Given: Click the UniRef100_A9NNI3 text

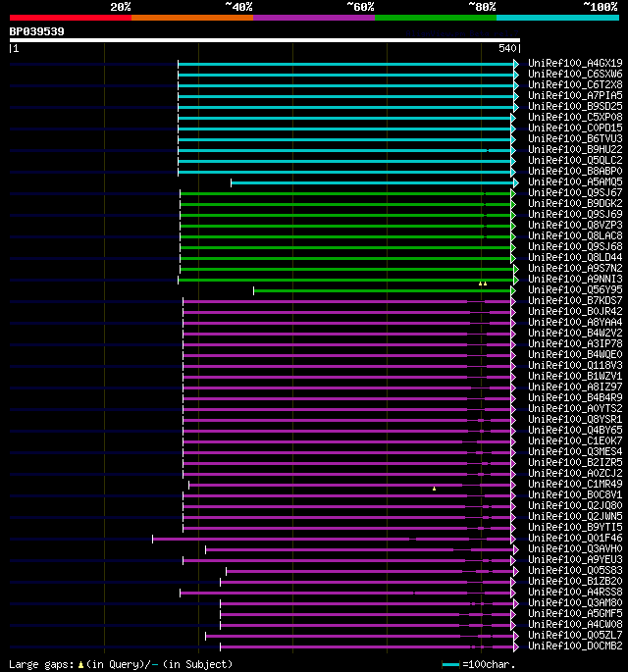Looking at the screenshot, I should click(575, 279).
